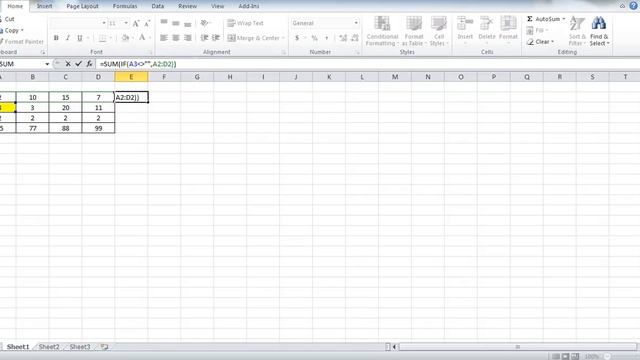This screenshot has height=360, width=640.
Task: Open Sort & Filter menu
Action: pos(577,31)
